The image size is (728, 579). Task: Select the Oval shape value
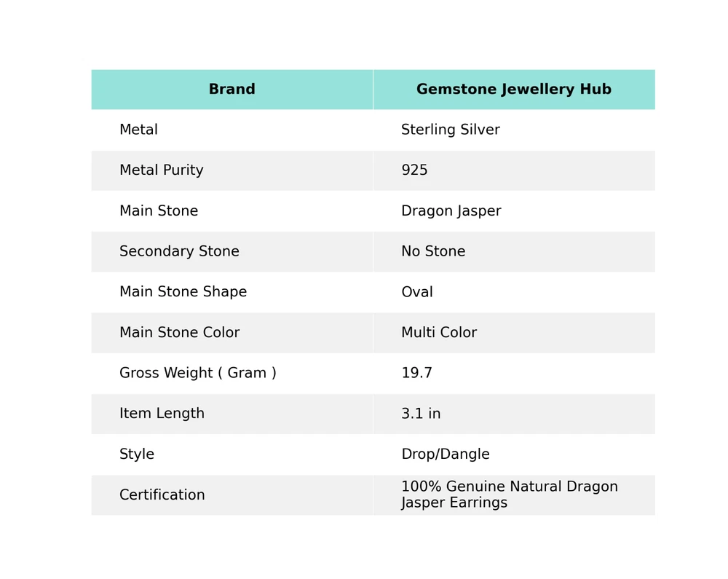[x=416, y=292]
